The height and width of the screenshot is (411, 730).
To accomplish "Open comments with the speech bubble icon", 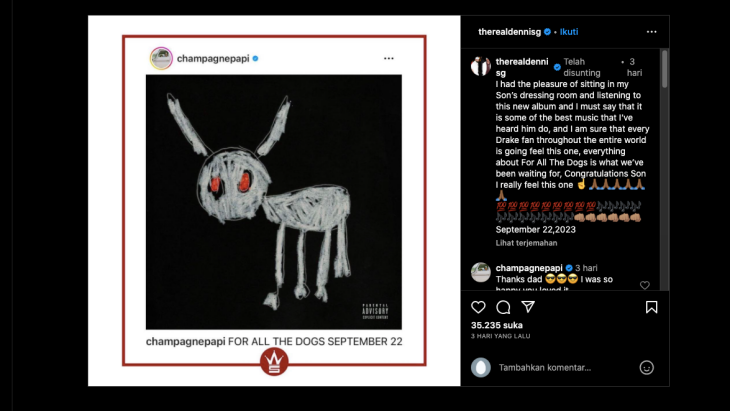I will coord(503,307).
